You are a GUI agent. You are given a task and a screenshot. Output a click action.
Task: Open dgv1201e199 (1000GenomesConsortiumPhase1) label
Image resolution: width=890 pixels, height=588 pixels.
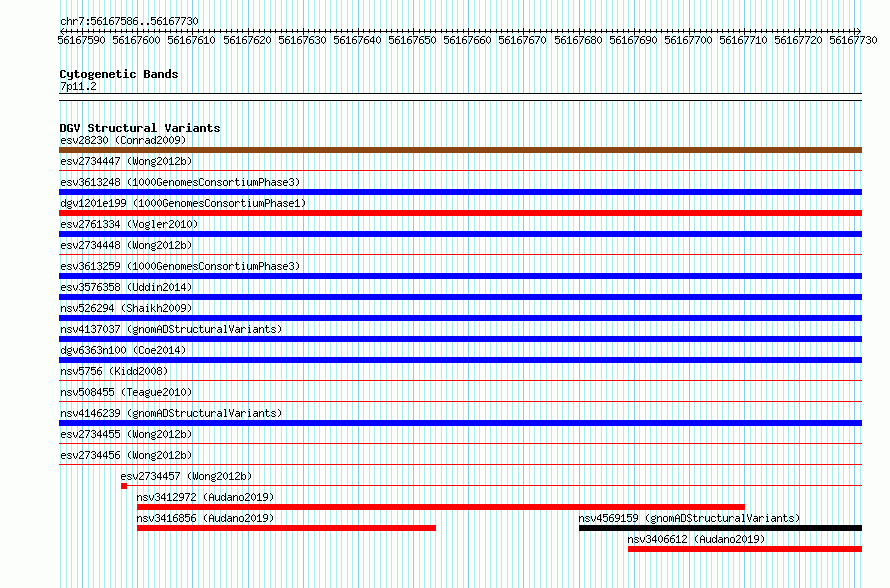(x=183, y=203)
